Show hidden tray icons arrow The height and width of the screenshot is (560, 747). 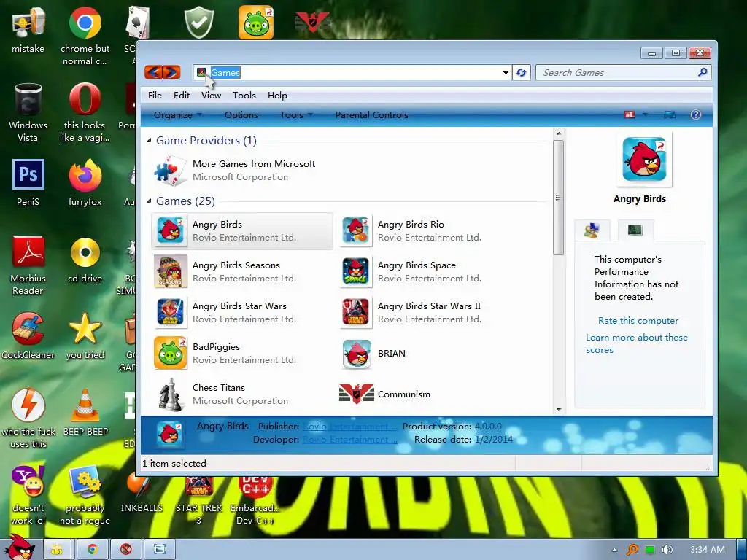point(614,550)
